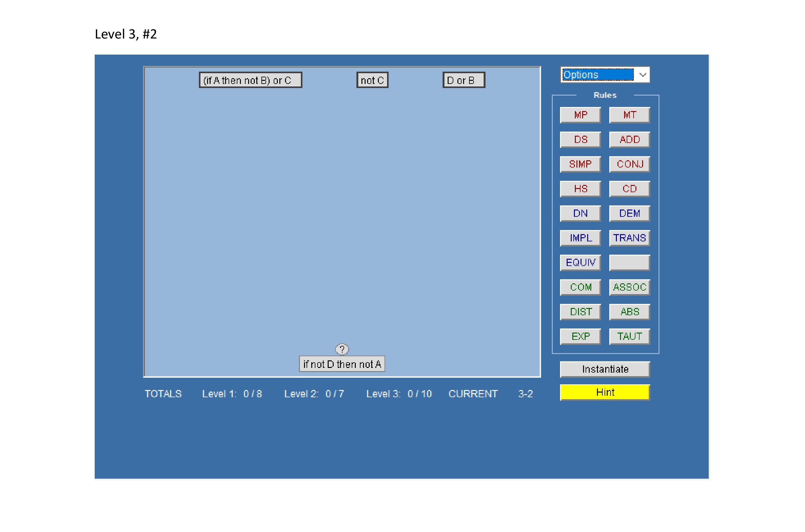Open the Options dropdown arrow

[x=642, y=75]
